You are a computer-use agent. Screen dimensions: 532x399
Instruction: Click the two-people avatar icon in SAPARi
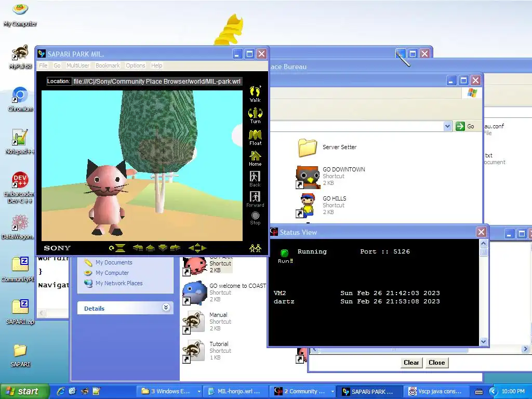[x=255, y=248]
